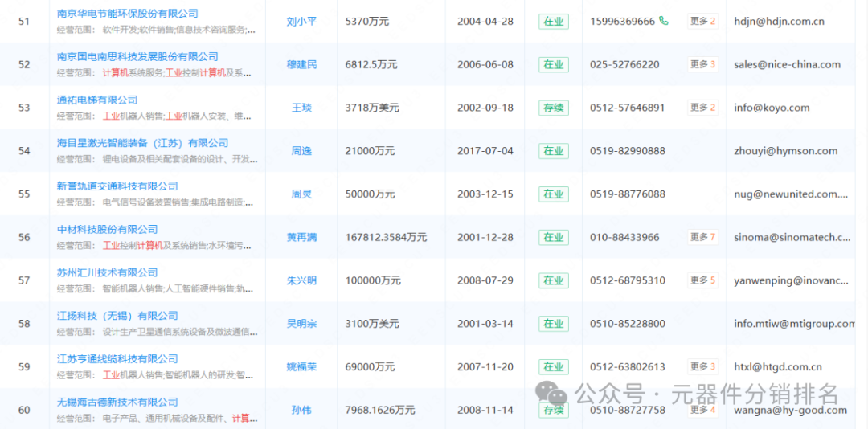The image size is (868, 429).
Task: Expand 更多 7 phones for 010-88433966
Action: tap(703, 237)
